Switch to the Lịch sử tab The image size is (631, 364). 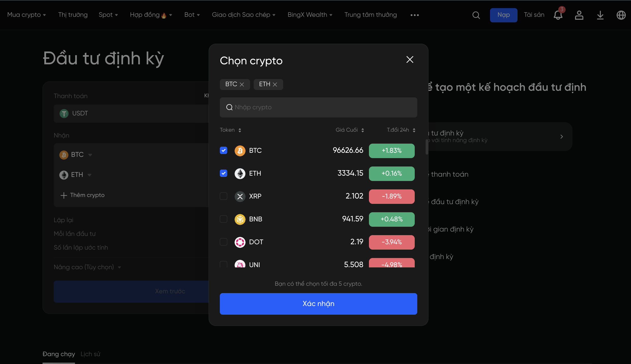(90, 354)
